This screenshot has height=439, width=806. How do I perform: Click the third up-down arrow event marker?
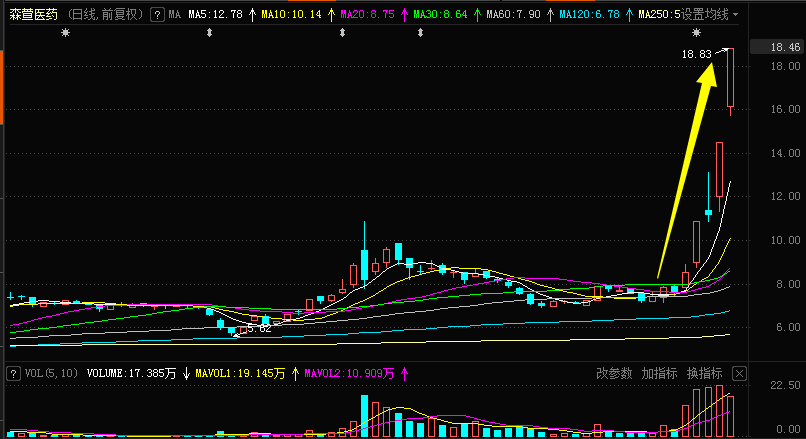point(420,34)
